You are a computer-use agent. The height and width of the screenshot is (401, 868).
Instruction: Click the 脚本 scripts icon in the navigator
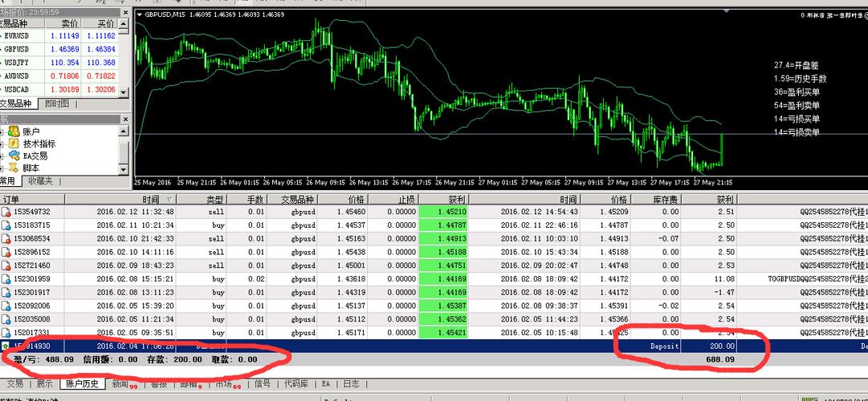coord(14,168)
